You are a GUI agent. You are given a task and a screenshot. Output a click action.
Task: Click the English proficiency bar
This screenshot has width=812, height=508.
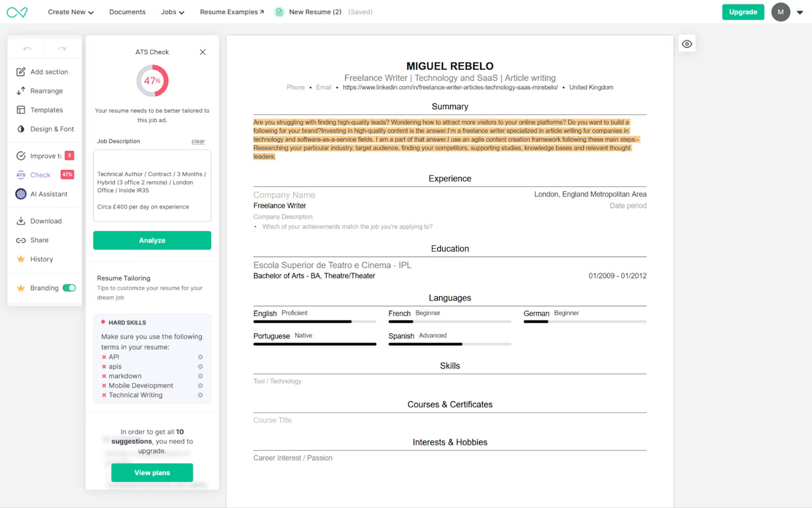[314, 322]
